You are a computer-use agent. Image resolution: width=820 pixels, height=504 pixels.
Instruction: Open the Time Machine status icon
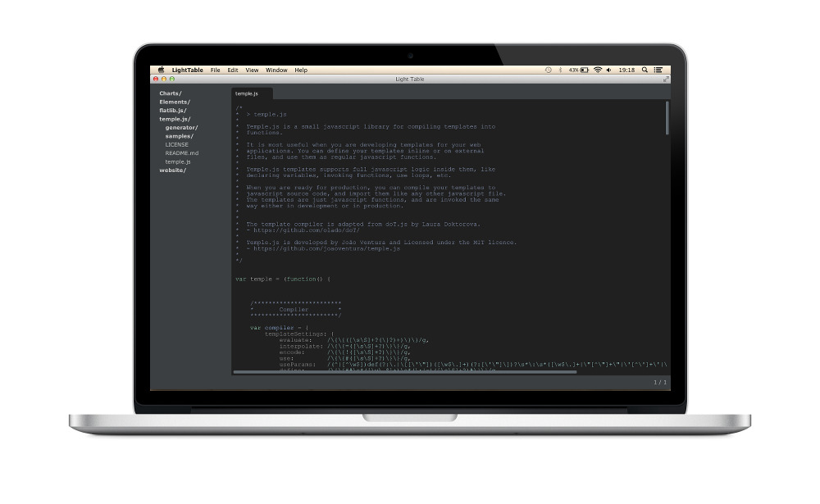click(548, 70)
